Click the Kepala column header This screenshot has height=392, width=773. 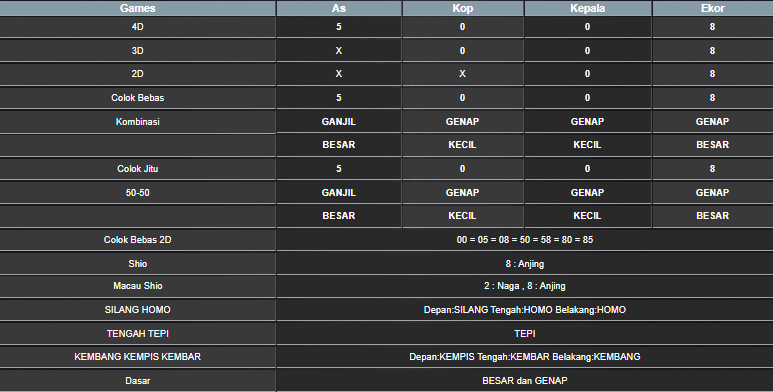point(588,8)
